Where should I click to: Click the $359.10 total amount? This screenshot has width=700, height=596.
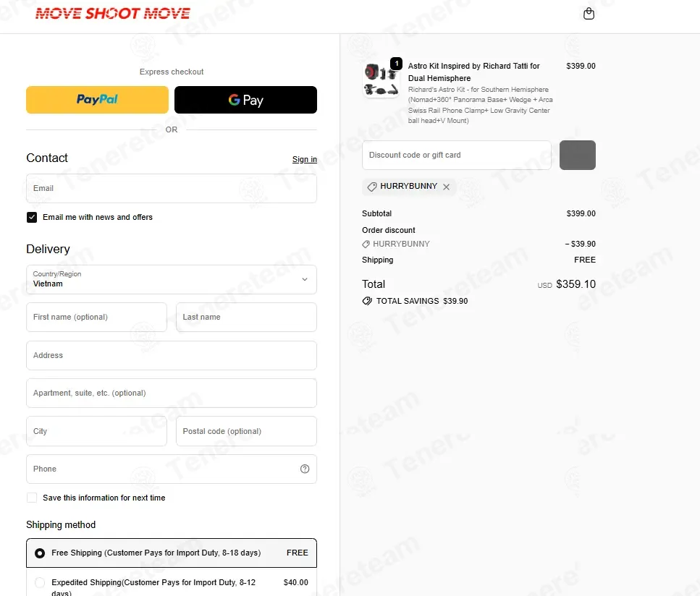(576, 284)
